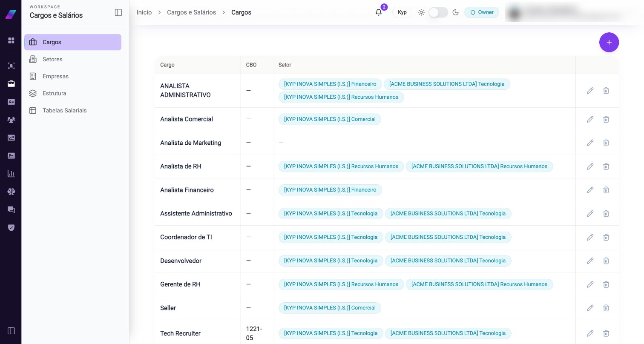Edit the Gerente de RH cargo
Viewport: 644px width, 344px height.
[590, 284]
